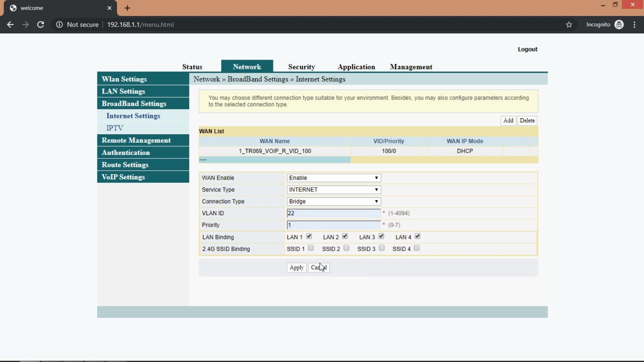Open Remote Management in sidebar
The height and width of the screenshot is (362, 644).
coord(143,140)
